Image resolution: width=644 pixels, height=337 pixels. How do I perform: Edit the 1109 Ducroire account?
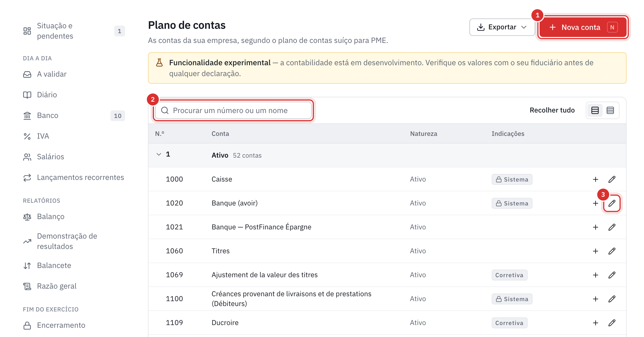pos(612,323)
